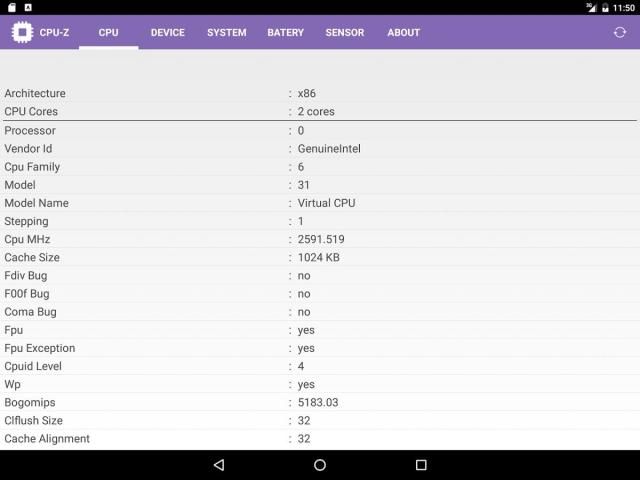Tap the Architecture x86 row
The width and height of the screenshot is (640, 480).
320,94
